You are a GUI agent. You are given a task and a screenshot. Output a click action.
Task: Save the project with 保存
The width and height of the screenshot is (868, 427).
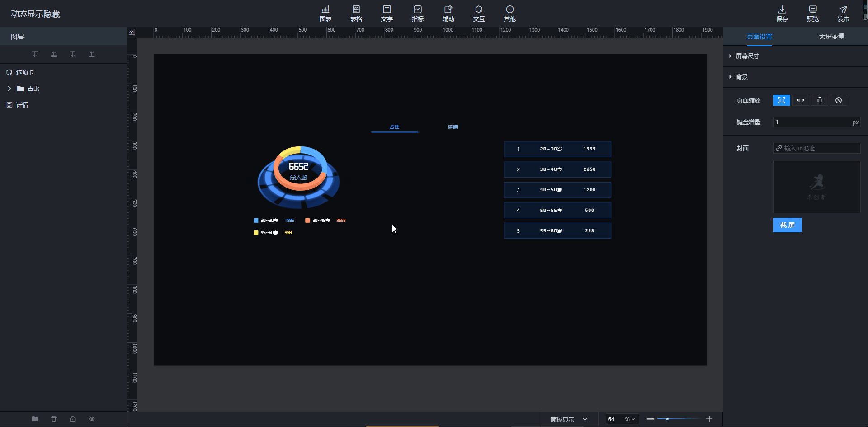(782, 14)
